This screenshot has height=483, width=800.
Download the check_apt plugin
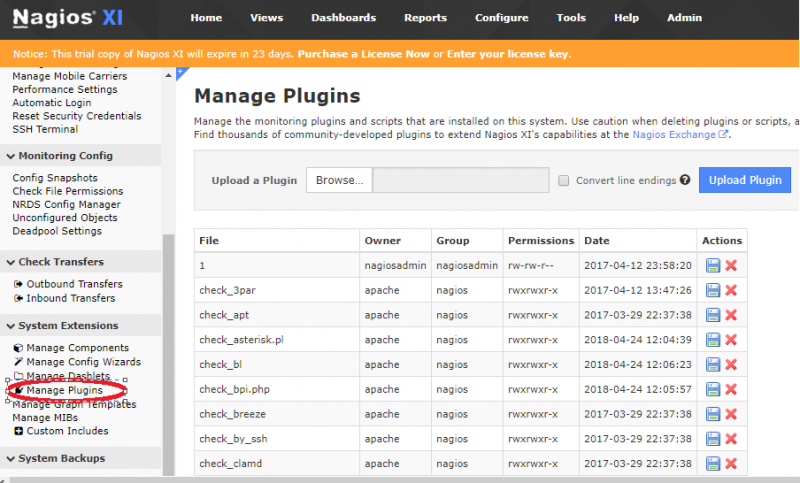point(713,315)
